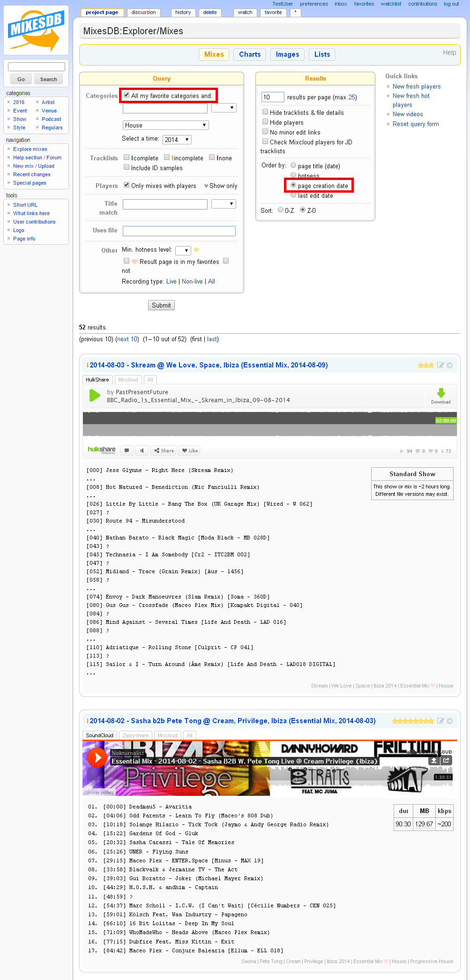Open the Reset query form link

tap(416, 124)
